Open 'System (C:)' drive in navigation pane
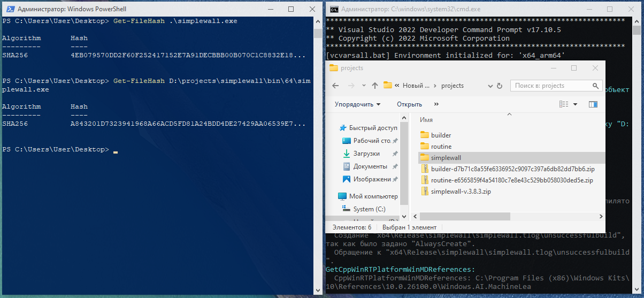Screen dimensions: 644x298 tap(369, 209)
